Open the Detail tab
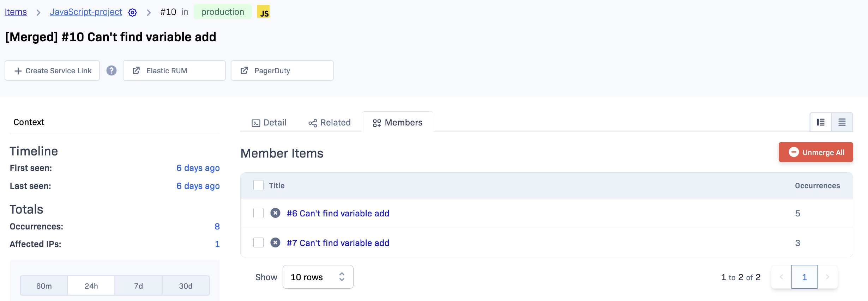 coord(269,123)
